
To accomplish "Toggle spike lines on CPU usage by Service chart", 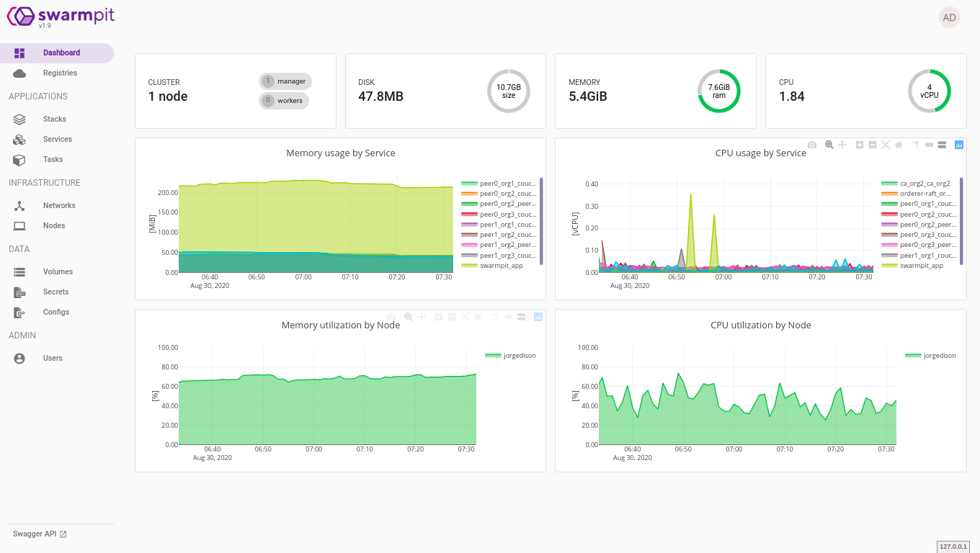I will click(x=915, y=145).
